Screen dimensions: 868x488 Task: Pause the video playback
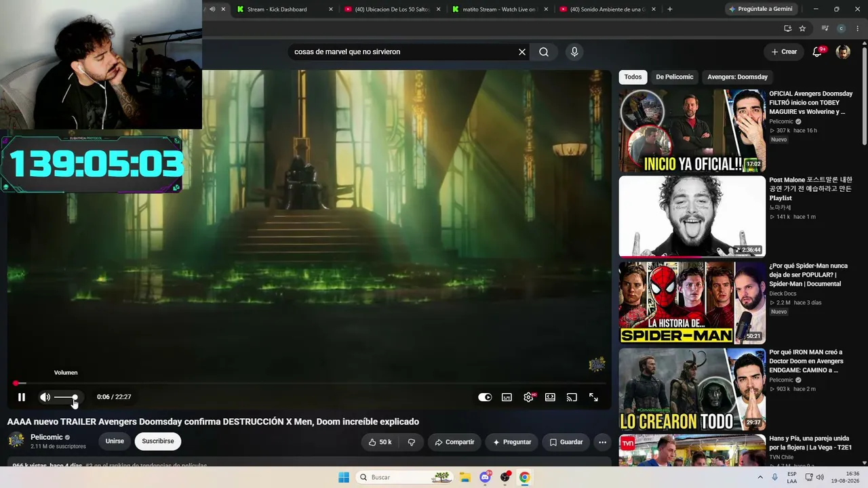point(21,397)
